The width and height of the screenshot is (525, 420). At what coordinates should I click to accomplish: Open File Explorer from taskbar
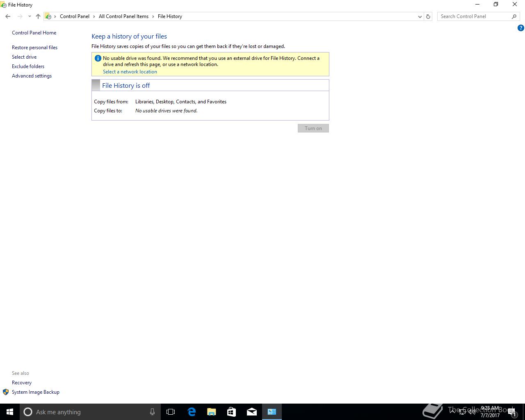coord(211,412)
